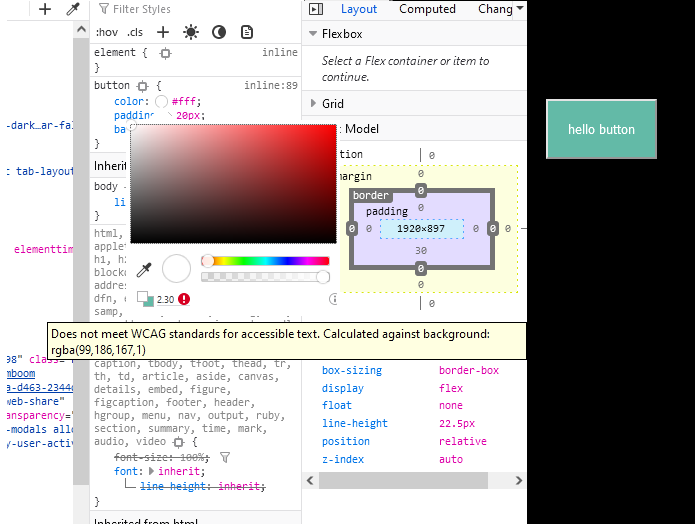This screenshot has width=695, height=524.
Task: Click the line-height: inherit overridden declaration
Action: tap(203, 486)
